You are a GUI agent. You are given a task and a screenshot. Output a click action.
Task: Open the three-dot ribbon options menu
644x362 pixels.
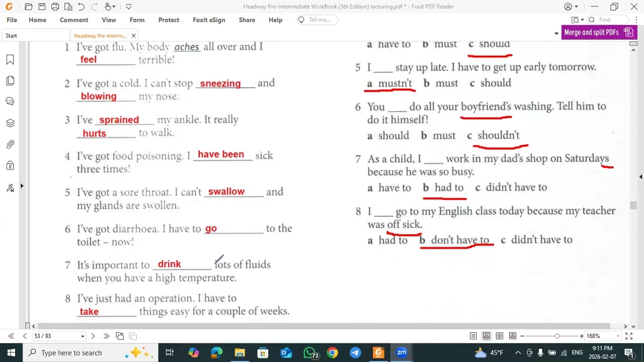635,20
